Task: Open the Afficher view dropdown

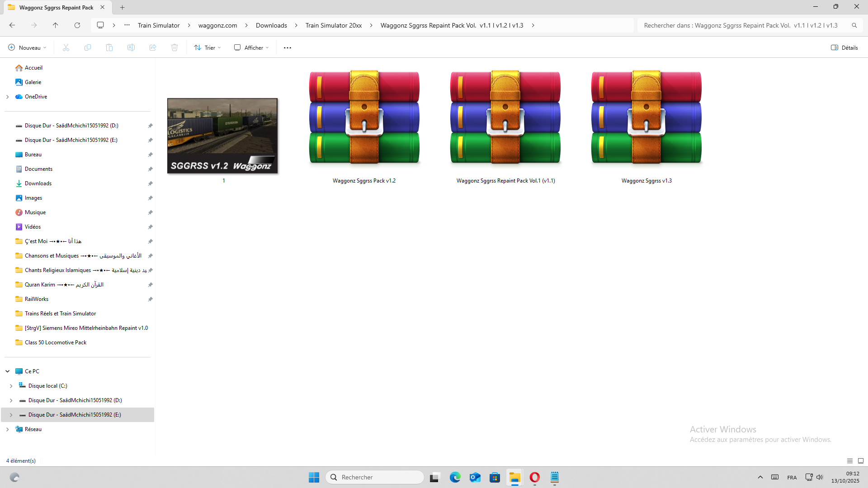Action: pyautogui.click(x=251, y=47)
